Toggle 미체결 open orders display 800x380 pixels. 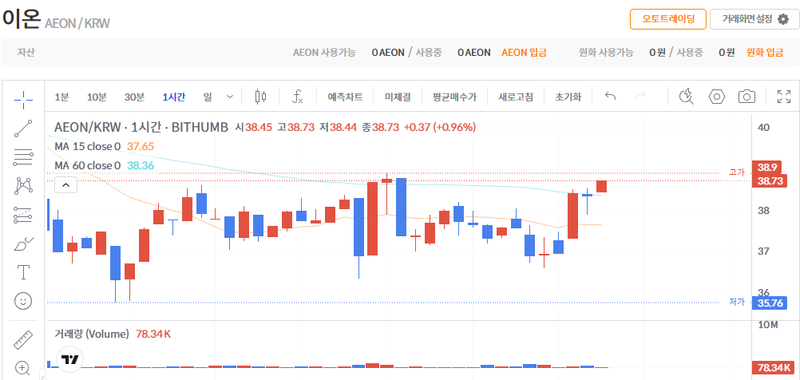click(x=397, y=96)
